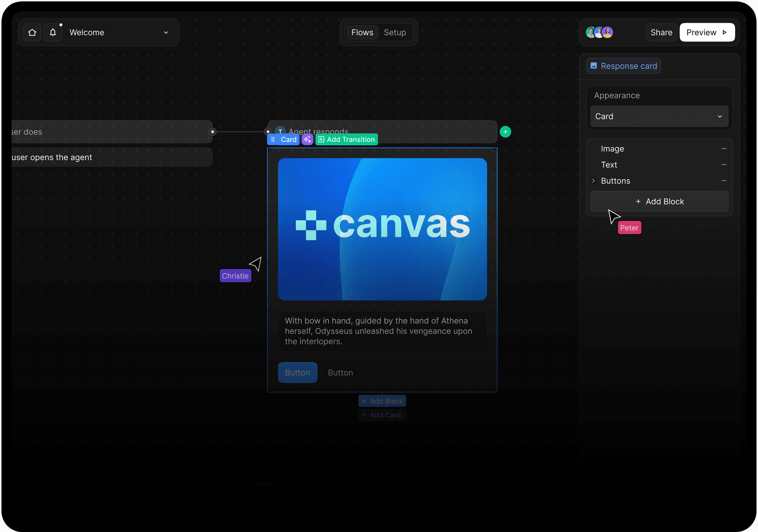Click the green plus node button
Screen dimensions: 758x532
tap(505, 132)
